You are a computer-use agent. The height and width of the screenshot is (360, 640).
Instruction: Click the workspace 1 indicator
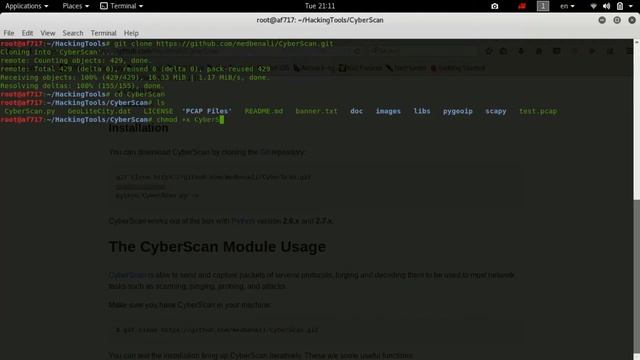tap(542, 6)
